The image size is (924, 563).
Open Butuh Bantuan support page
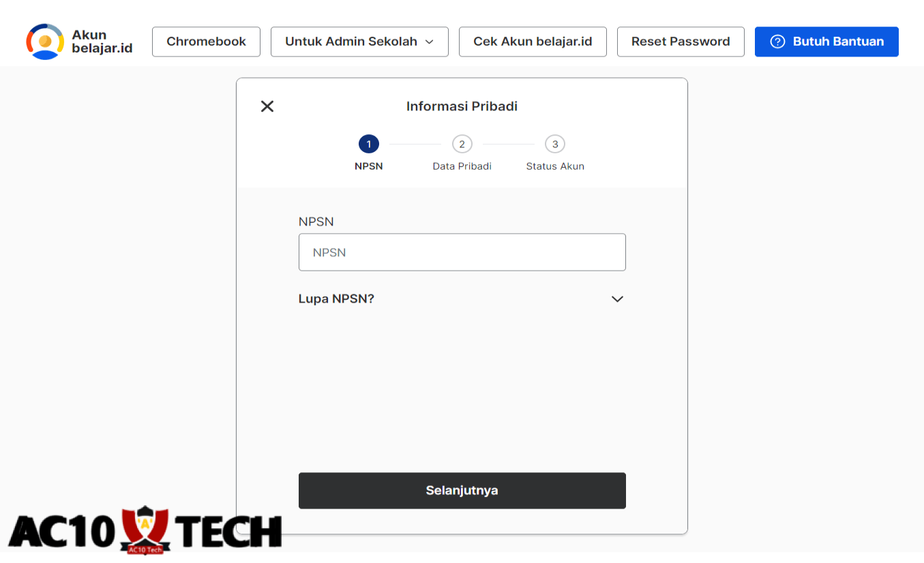pos(826,42)
